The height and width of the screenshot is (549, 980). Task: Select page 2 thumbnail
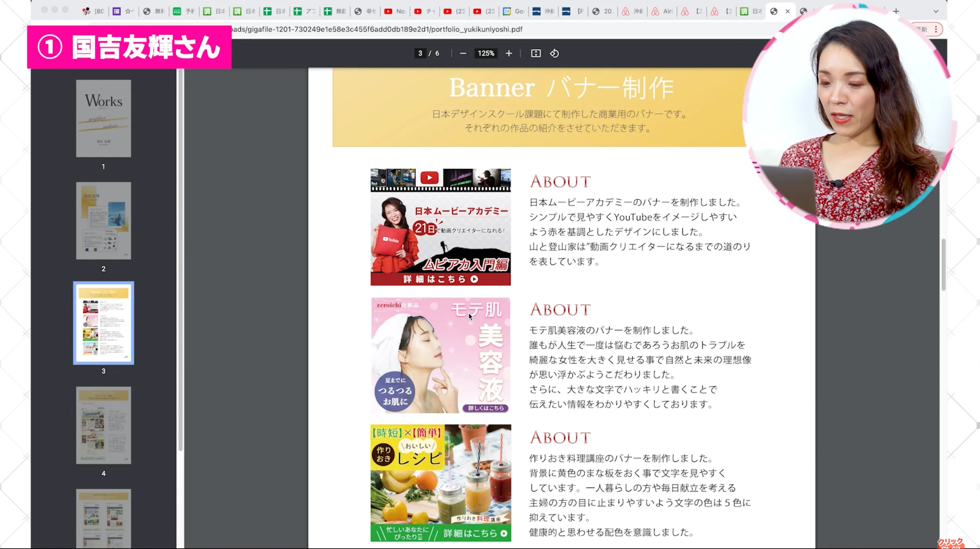104,221
